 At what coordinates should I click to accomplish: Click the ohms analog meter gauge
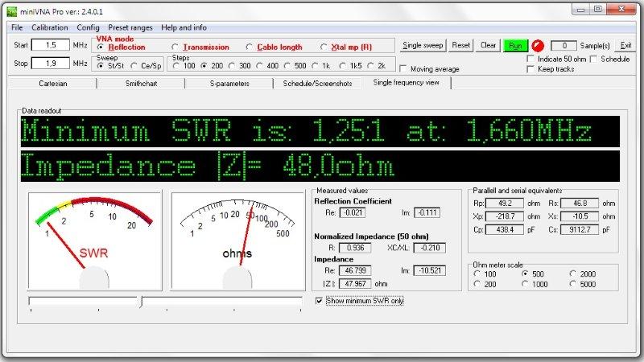(237, 240)
